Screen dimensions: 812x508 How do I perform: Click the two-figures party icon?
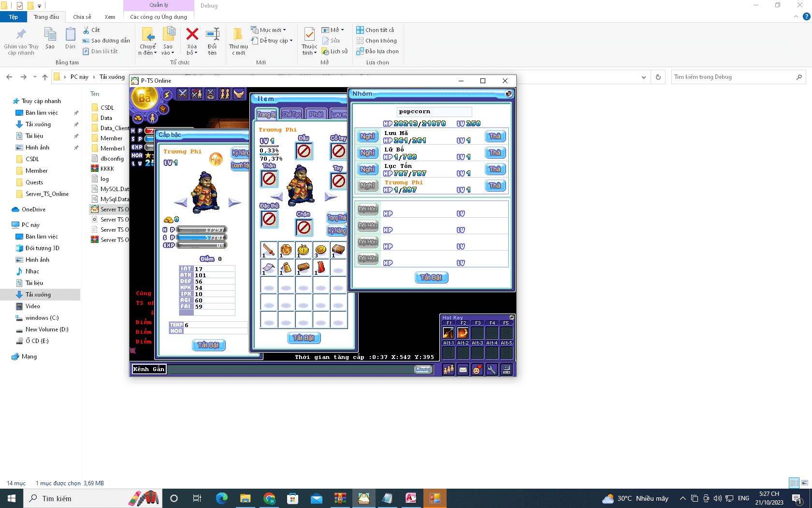(x=225, y=94)
